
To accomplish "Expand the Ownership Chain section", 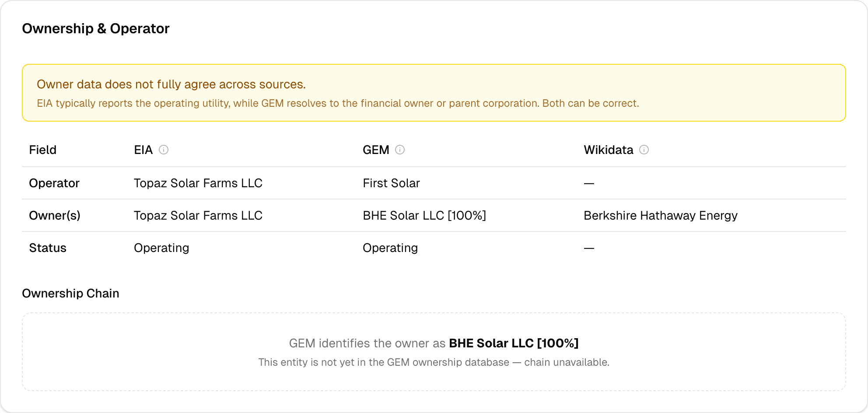I will (x=70, y=293).
